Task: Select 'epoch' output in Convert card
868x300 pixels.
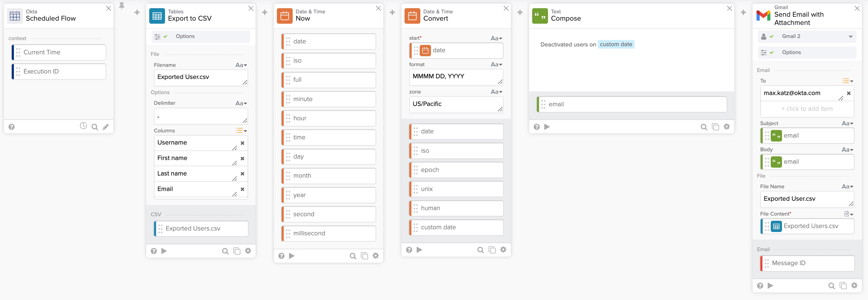Action: pyautogui.click(x=456, y=170)
